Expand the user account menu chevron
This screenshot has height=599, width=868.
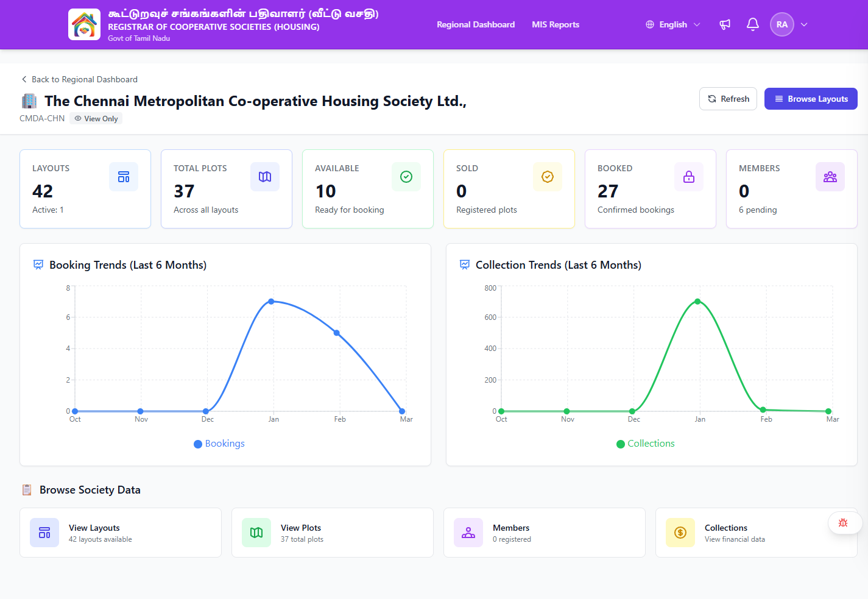pos(804,24)
